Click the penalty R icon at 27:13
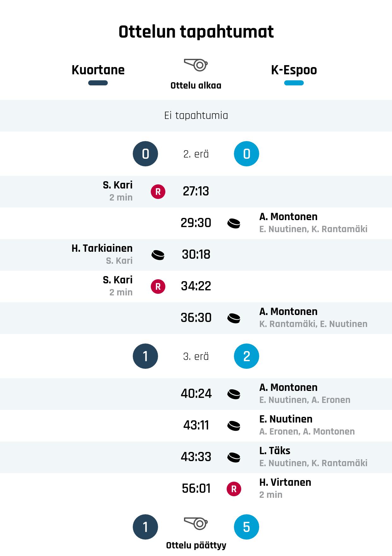The image size is (392, 556). click(x=158, y=192)
